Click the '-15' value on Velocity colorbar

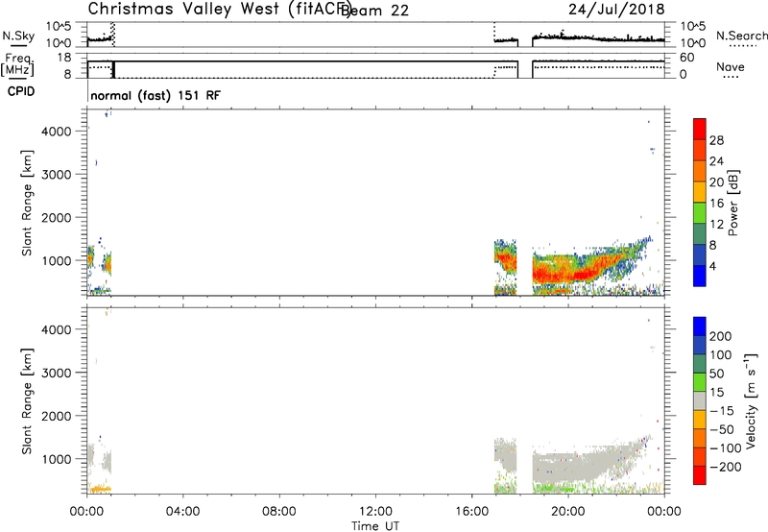[x=722, y=410]
